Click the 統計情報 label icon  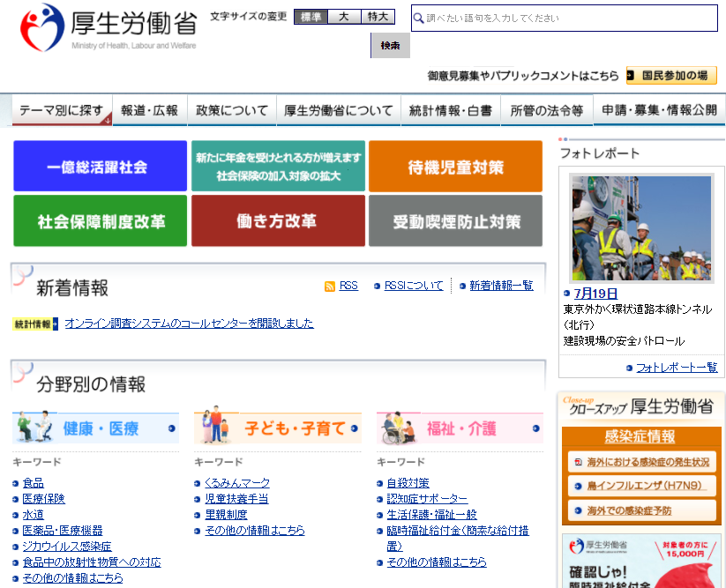35,324
